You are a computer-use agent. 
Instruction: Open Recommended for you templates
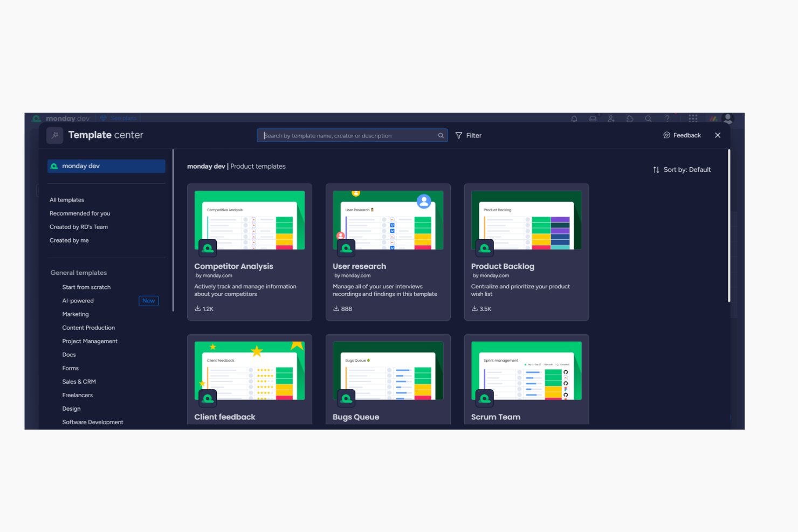click(x=80, y=213)
